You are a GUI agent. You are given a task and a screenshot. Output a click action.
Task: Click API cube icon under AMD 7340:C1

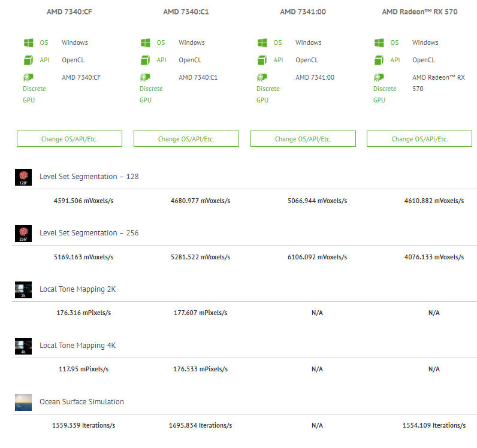tap(145, 60)
